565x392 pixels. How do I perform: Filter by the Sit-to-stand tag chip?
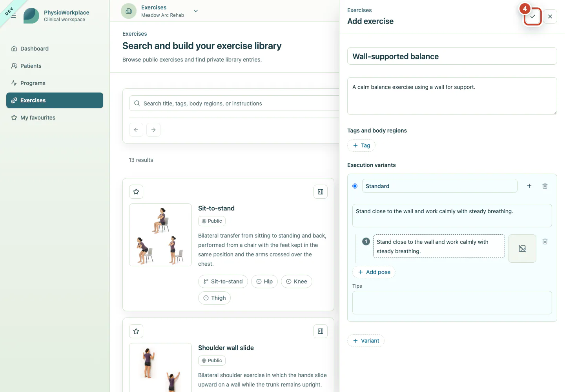tap(223, 281)
